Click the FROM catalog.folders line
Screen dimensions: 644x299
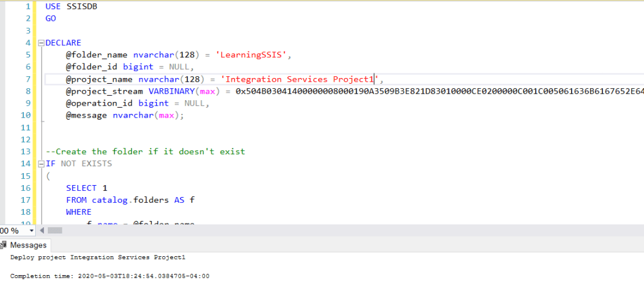pos(130,200)
